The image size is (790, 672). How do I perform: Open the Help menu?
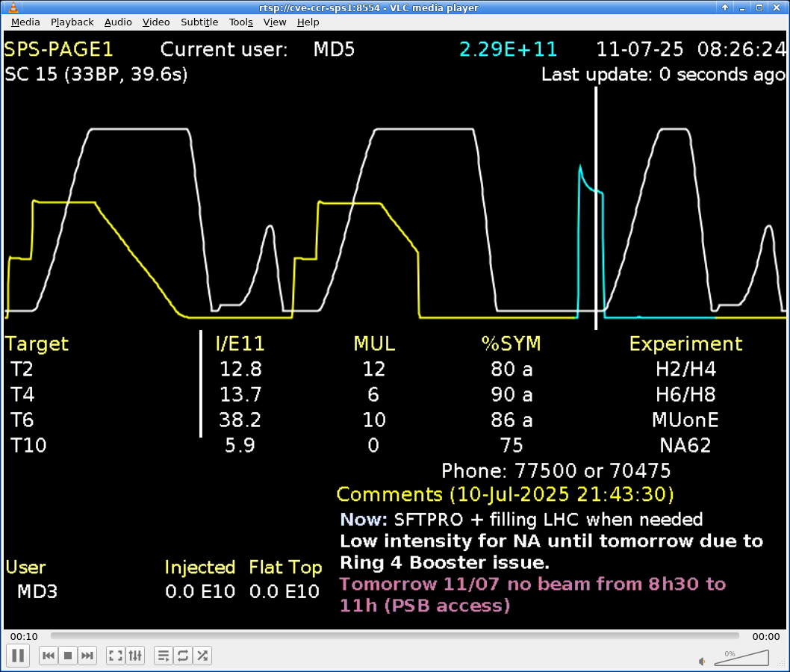click(308, 22)
